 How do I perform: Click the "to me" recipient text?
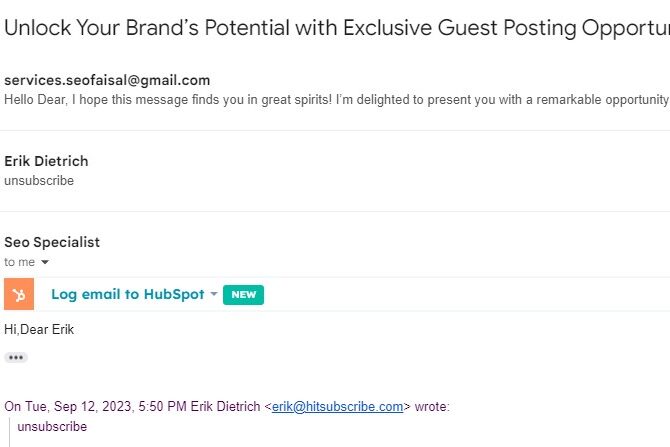(19, 262)
